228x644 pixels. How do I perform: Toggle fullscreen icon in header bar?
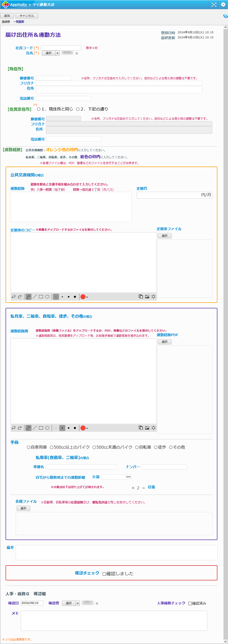coord(214,5)
